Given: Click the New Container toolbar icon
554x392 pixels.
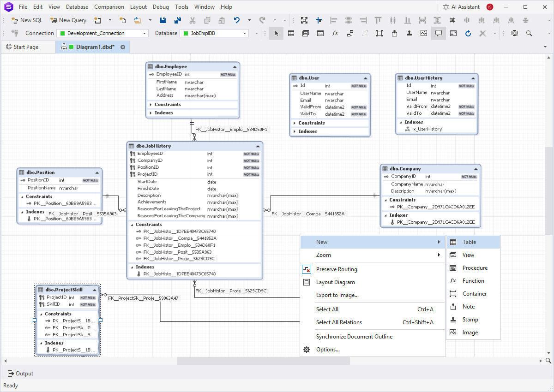Looking at the screenshot, I should 379,33.
